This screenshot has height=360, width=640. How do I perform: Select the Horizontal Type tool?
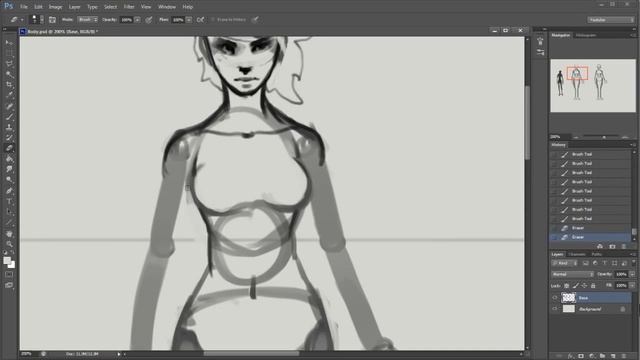9,202
